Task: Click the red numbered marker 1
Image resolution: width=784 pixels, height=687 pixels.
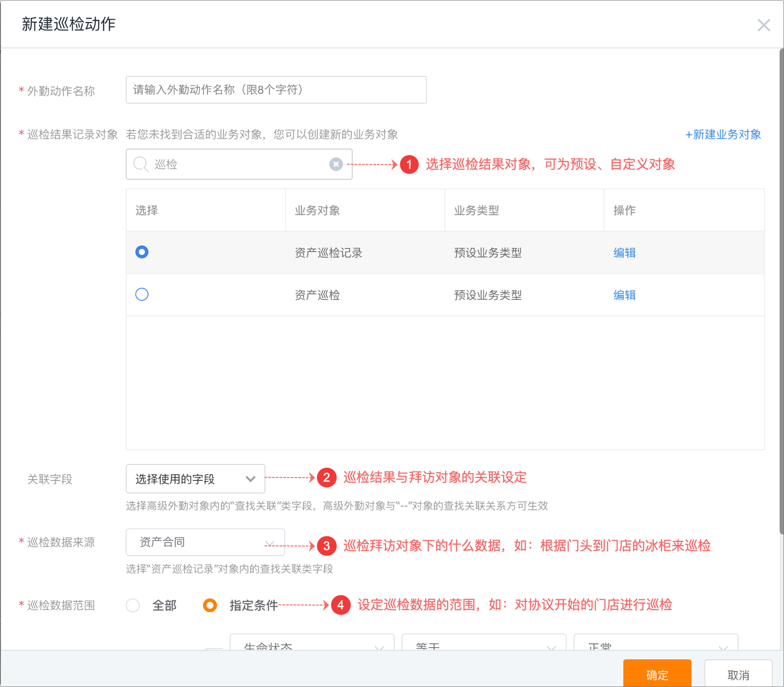Action: 409,164
